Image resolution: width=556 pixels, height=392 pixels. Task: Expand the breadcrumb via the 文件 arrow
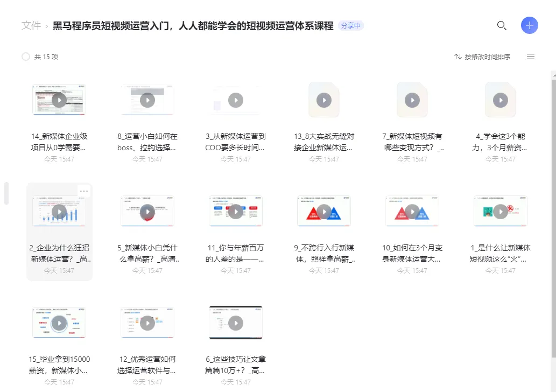point(48,25)
